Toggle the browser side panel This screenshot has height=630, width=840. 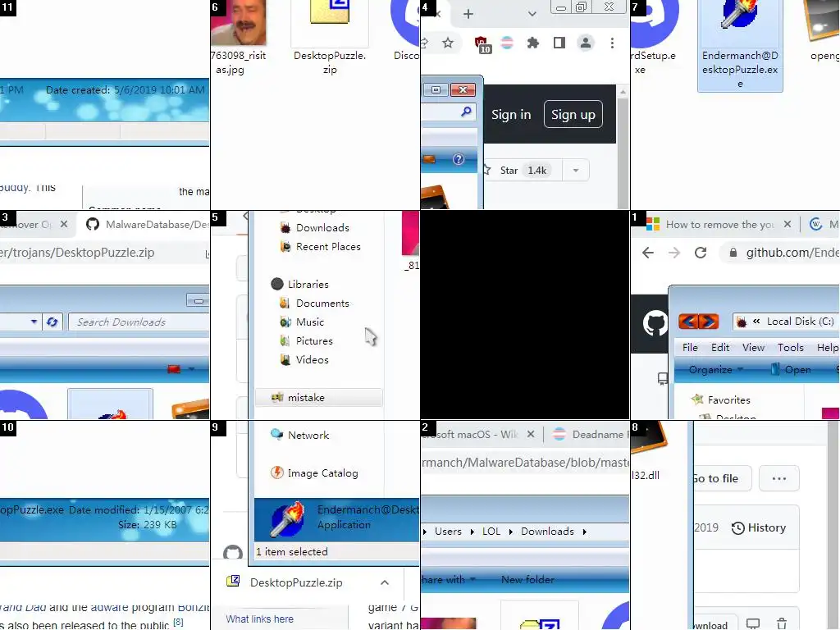point(559,43)
